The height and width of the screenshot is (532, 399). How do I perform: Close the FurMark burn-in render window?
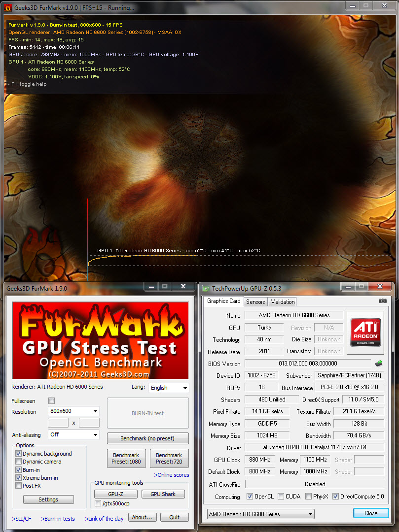pos(384,5)
